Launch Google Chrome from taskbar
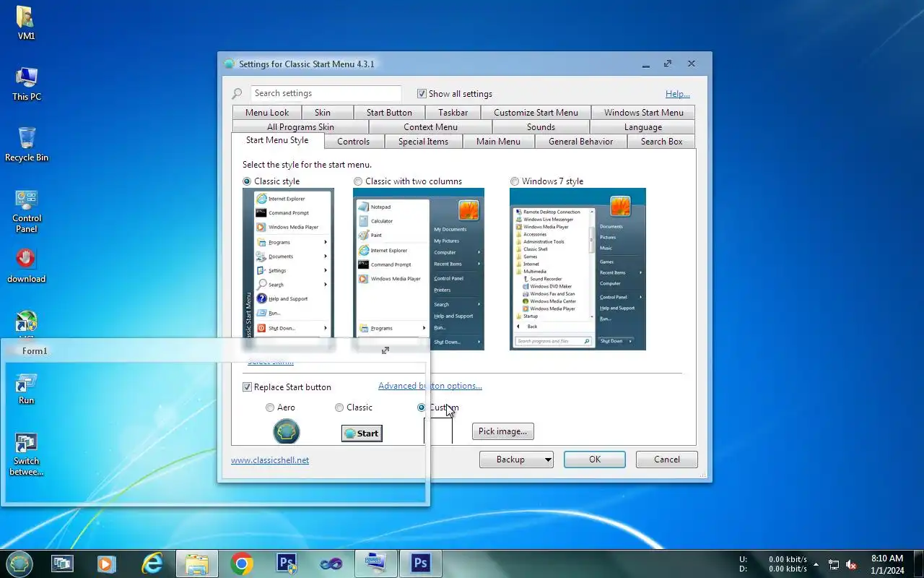 [x=242, y=564]
